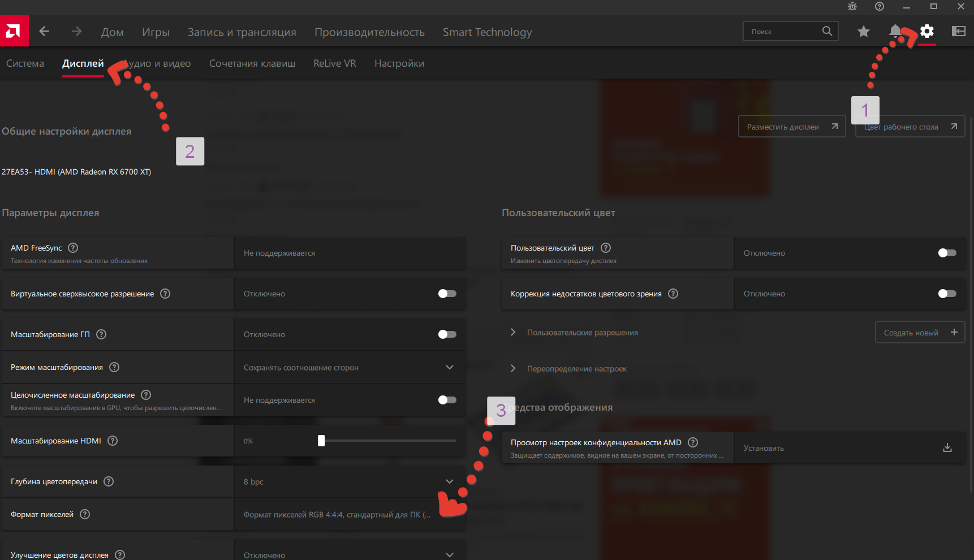Click help icon next to AMD FreeSync
This screenshot has height=560, width=974.
pos(73,248)
